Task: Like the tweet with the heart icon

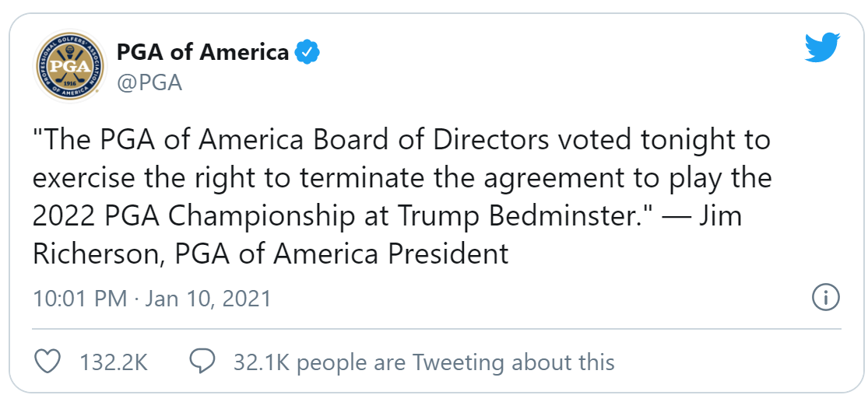Action: [x=47, y=362]
